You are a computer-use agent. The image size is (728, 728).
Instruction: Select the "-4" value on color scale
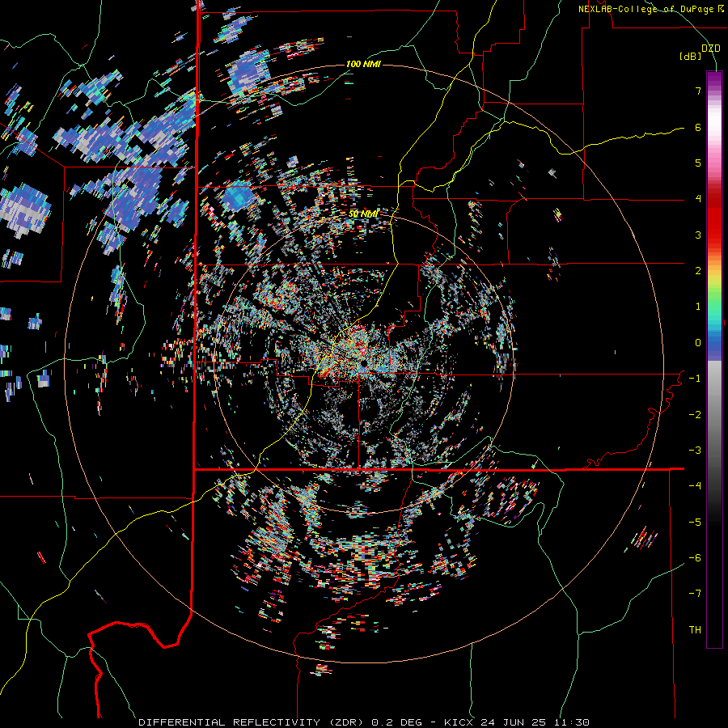tap(695, 486)
